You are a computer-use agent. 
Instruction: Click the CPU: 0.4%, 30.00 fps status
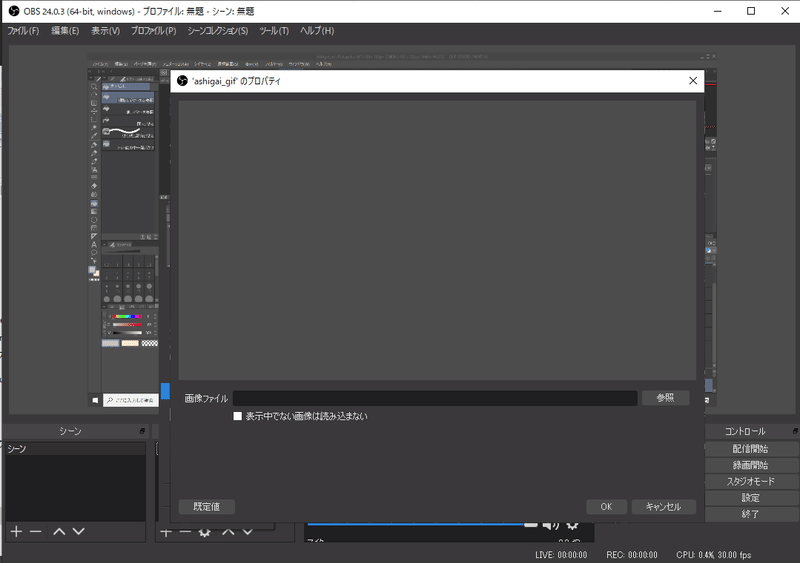click(x=713, y=555)
